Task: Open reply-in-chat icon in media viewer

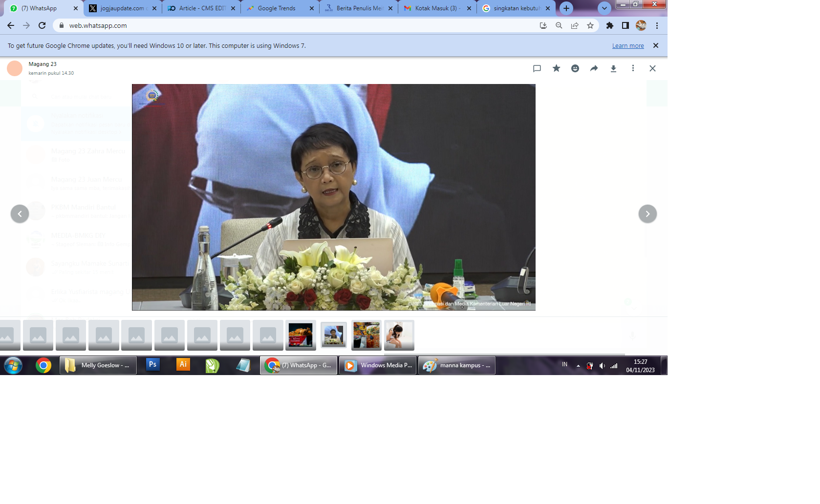Action: click(537, 68)
